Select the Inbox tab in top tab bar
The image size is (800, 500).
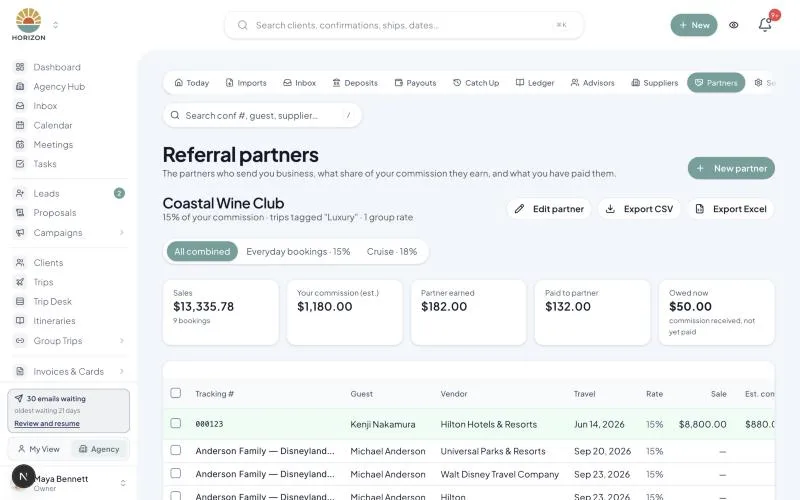coord(299,83)
